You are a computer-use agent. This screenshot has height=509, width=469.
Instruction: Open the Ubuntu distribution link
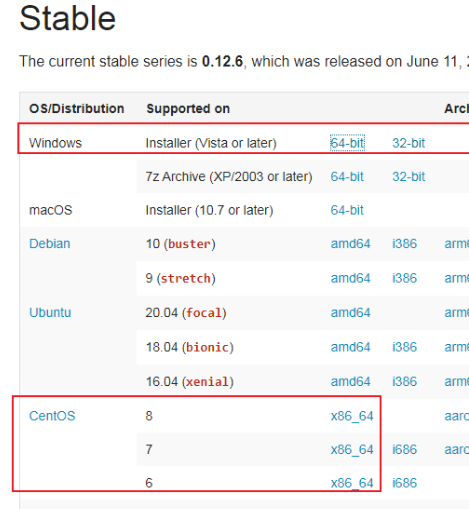(x=50, y=313)
